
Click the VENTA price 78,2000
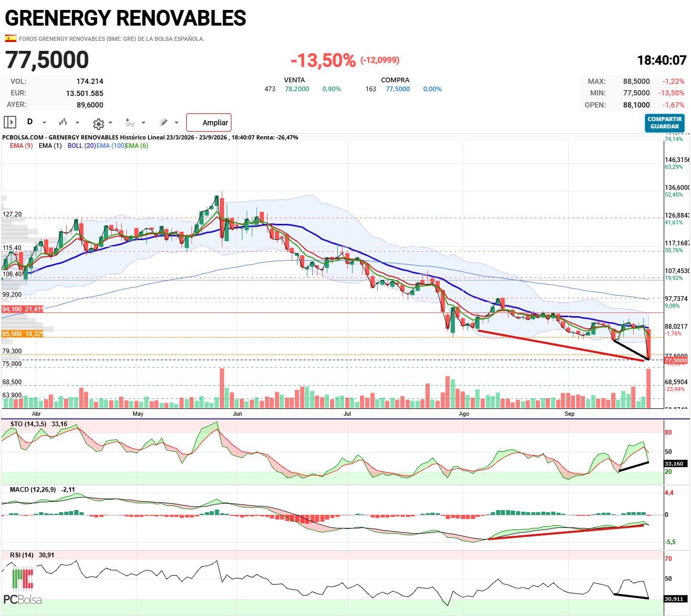point(297,89)
